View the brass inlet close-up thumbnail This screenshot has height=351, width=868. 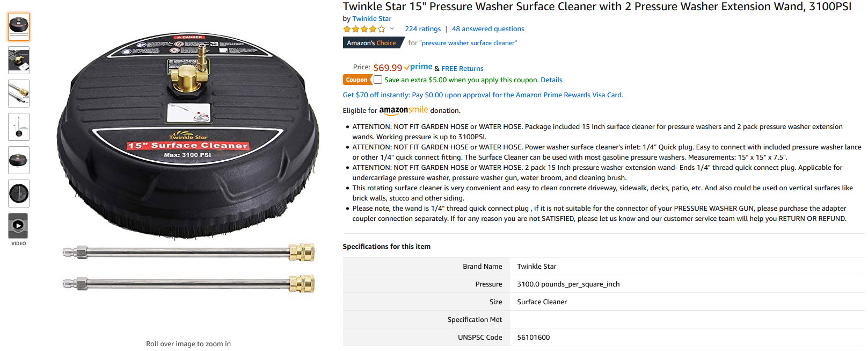[x=19, y=60]
